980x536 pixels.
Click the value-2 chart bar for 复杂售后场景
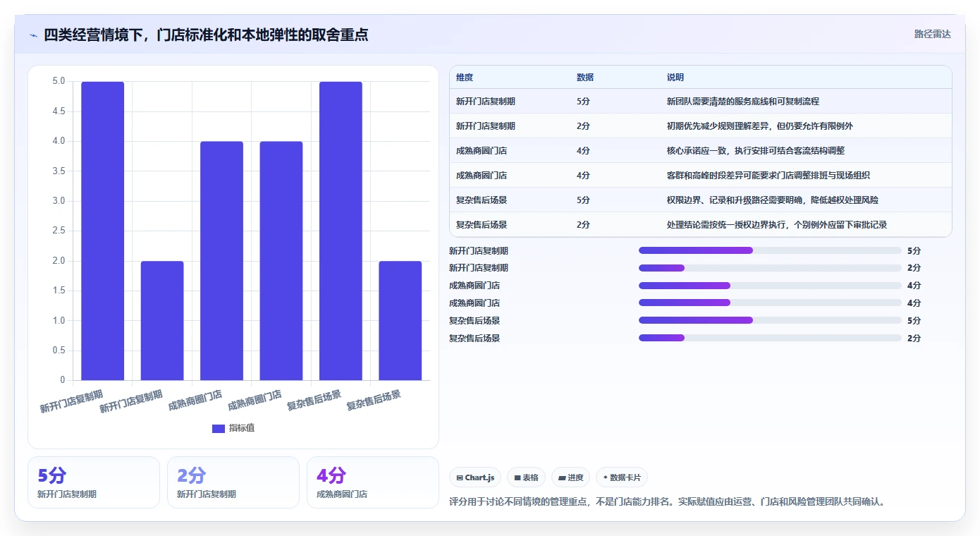[x=400, y=321]
